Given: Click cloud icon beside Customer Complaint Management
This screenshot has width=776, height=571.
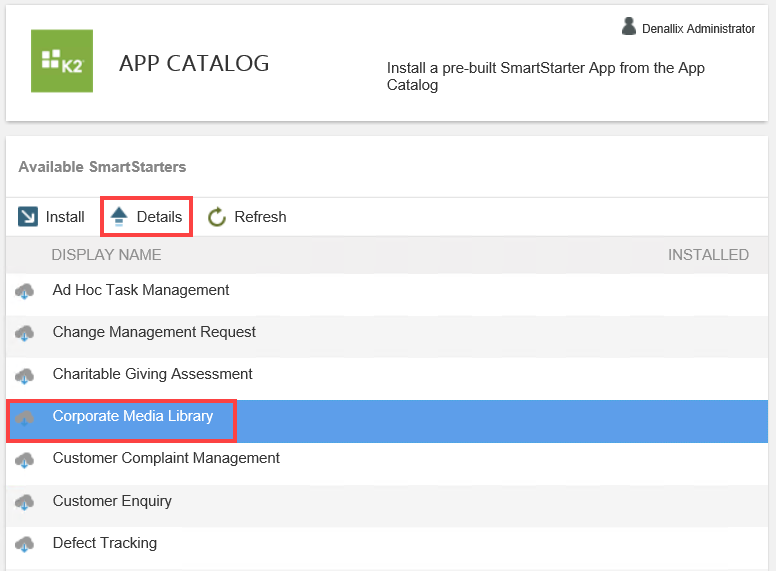Looking at the screenshot, I should tap(25, 459).
